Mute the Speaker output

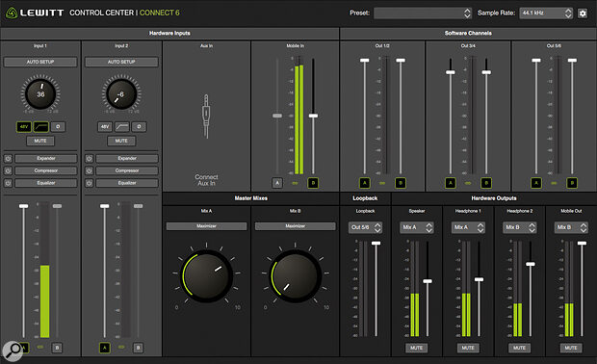coord(417,348)
